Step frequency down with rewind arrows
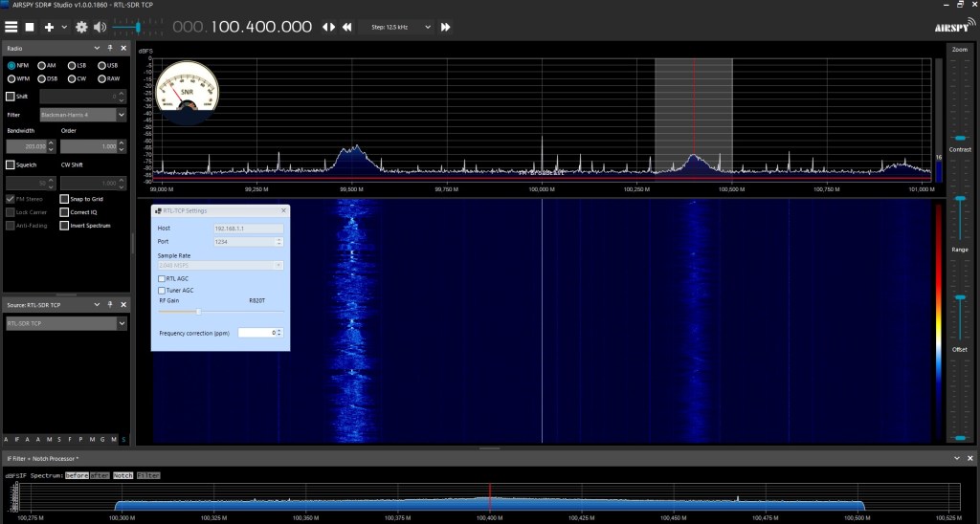This screenshot has width=980, height=524. point(346,28)
